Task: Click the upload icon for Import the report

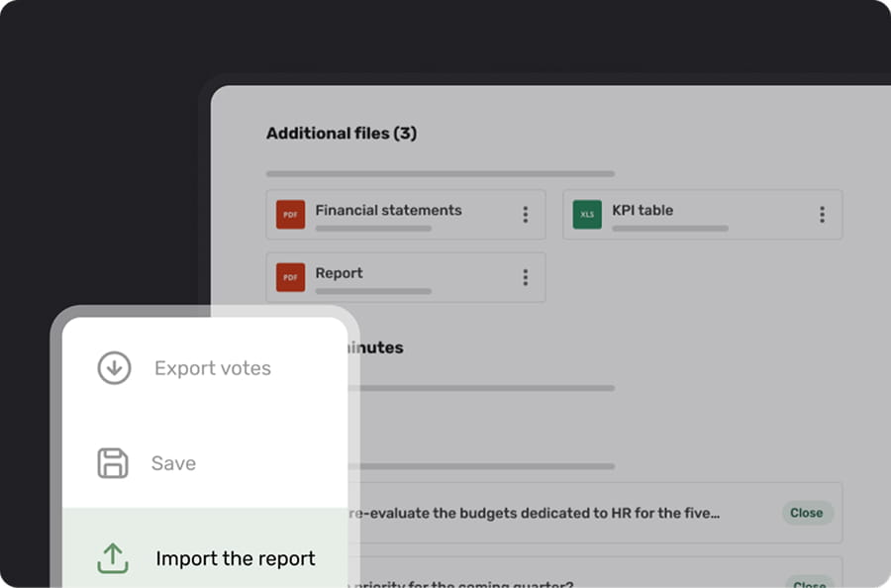Action: tap(113, 558)
